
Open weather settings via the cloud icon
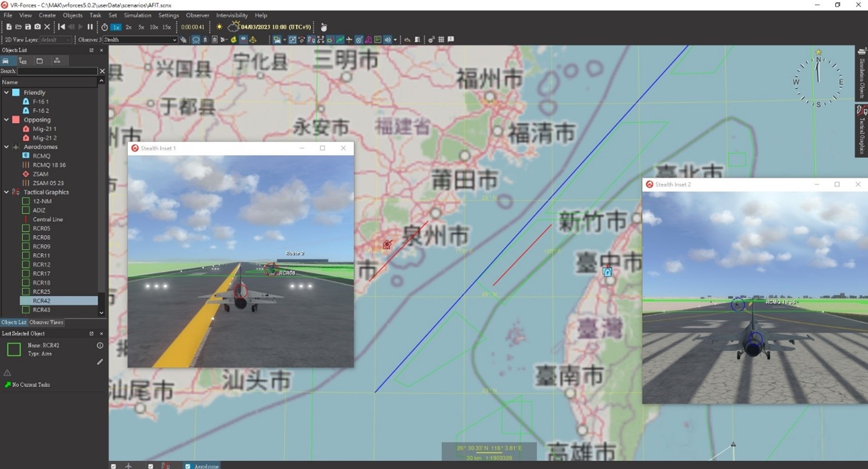(x=234, y=27)
